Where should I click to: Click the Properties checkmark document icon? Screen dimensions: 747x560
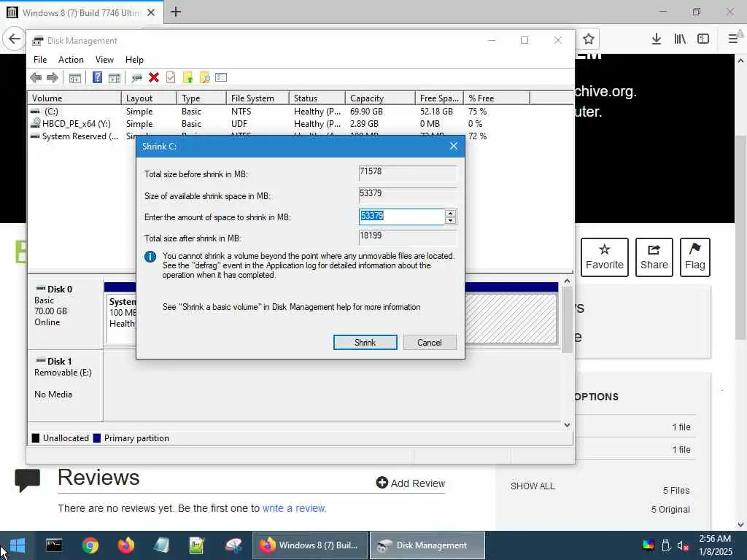pyautogui.click(x=171, y=77)
